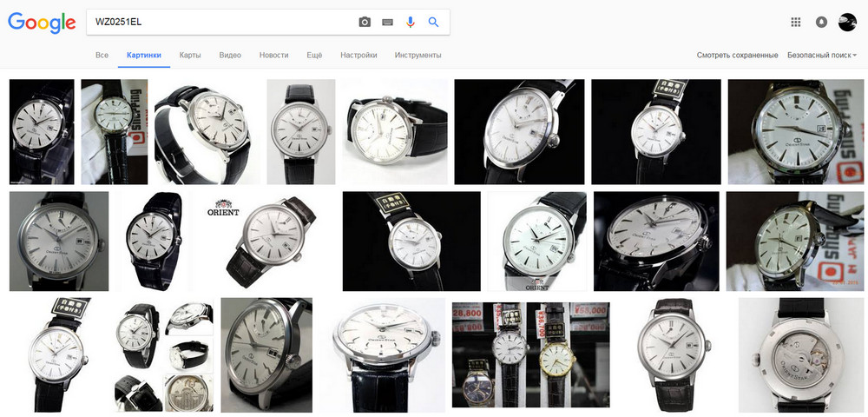
Task: Click Смотреть сохраненные link
Action: [x=737, y=56]
